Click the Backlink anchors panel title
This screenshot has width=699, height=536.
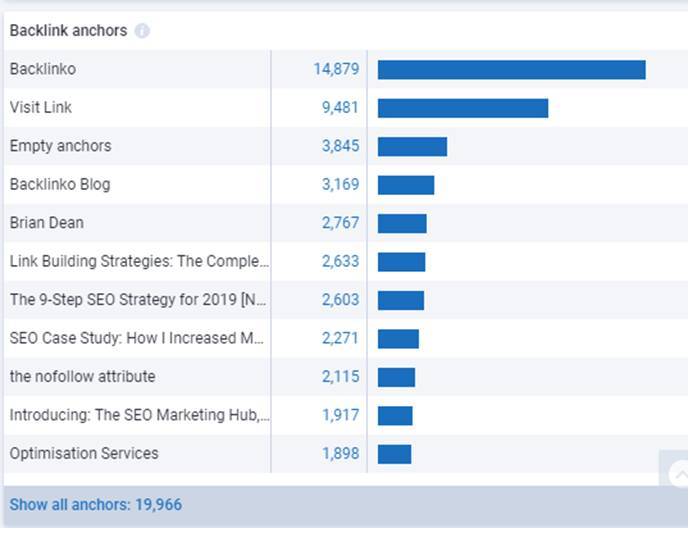pos(68,31)
